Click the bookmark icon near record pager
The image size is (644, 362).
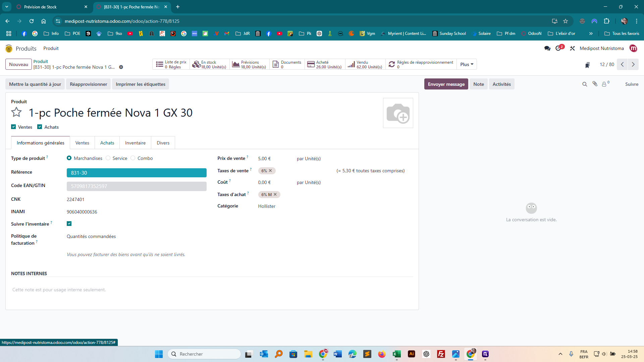tap(587, 65)
